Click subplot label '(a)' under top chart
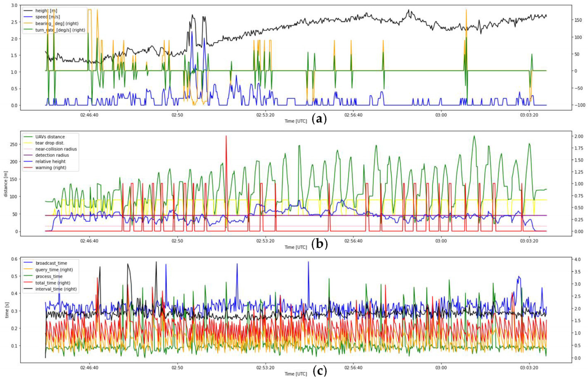 click(319, 119)
